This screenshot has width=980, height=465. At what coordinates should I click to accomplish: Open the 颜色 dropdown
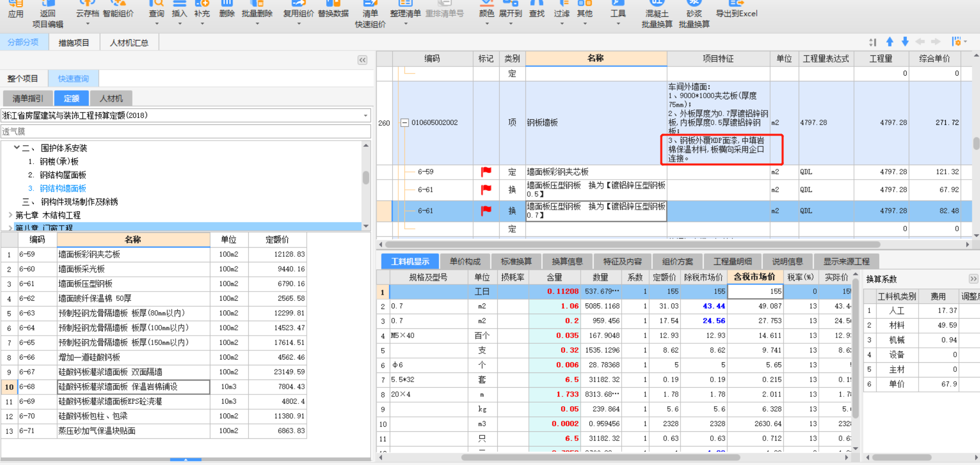pos(486,24)
